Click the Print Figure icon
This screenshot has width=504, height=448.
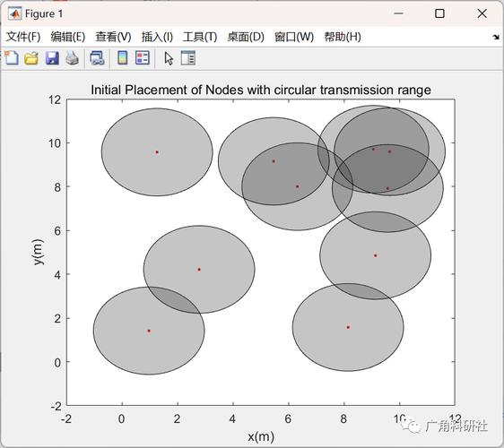72,58
